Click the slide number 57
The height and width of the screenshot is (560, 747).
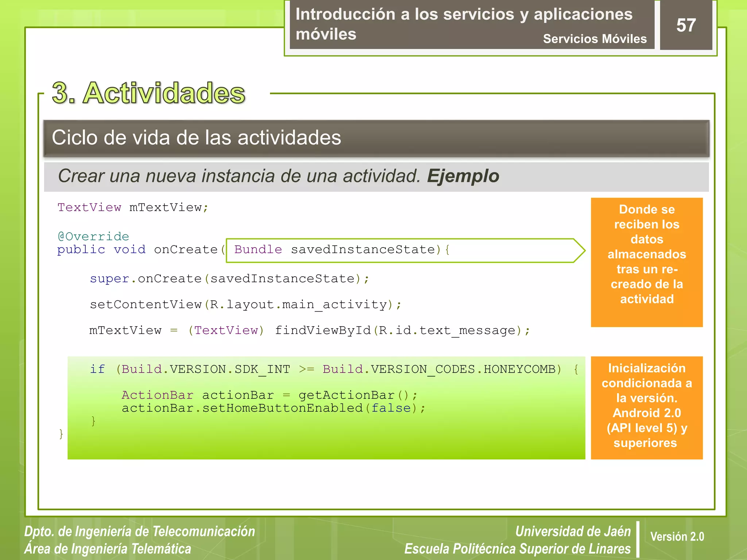point(686,25)
